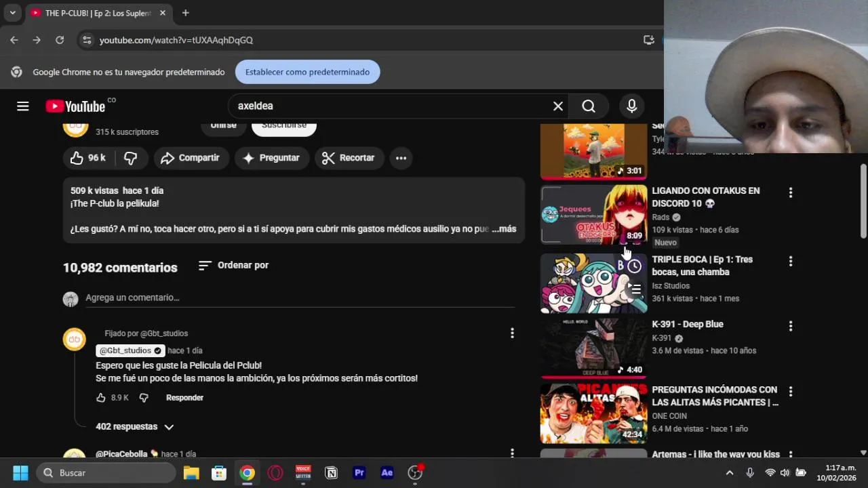Open the YouTube hamburger guide menu
This screenshot has width=868, height=488.
tap(23, 106)
